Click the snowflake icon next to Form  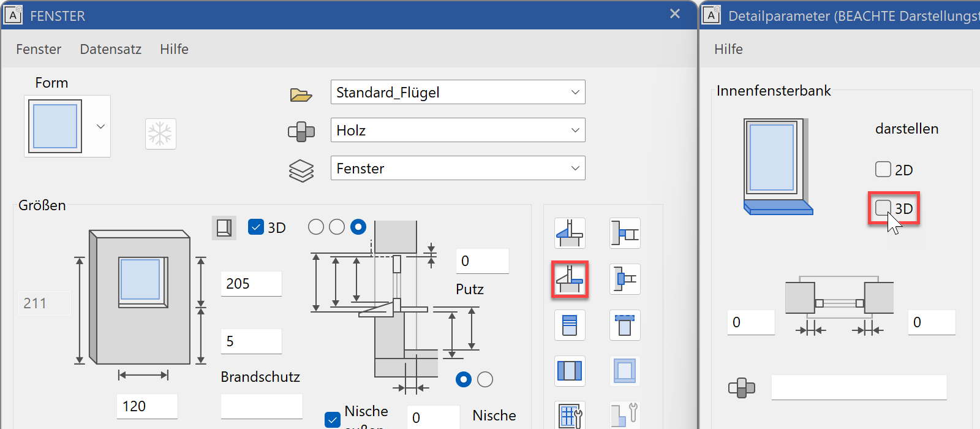coord(160,134)
